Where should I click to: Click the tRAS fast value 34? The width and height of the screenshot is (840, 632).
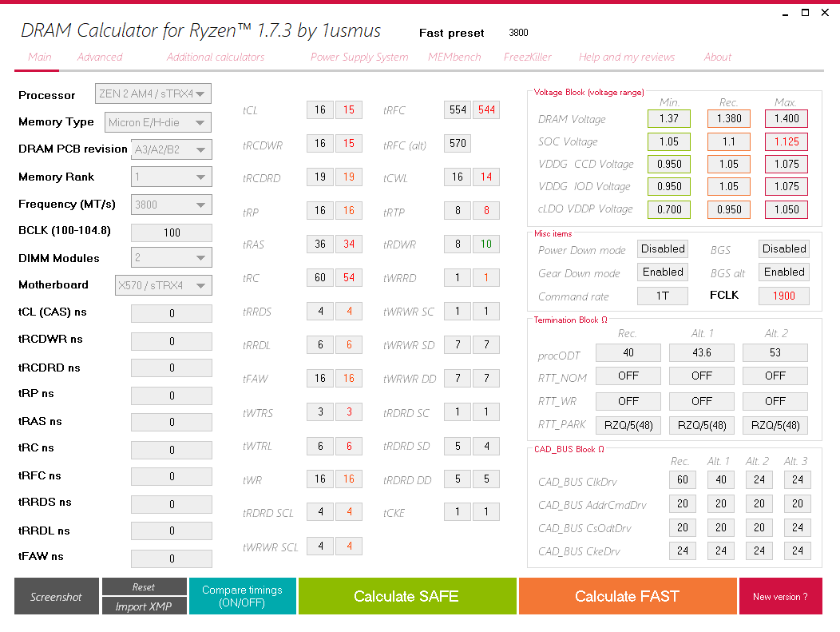click(349, 244)
